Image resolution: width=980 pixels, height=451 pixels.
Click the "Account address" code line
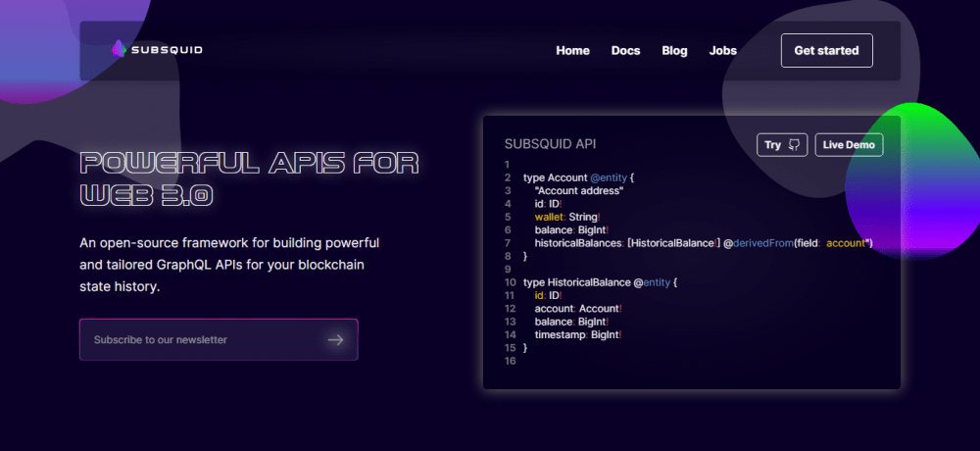click(579, 191)
